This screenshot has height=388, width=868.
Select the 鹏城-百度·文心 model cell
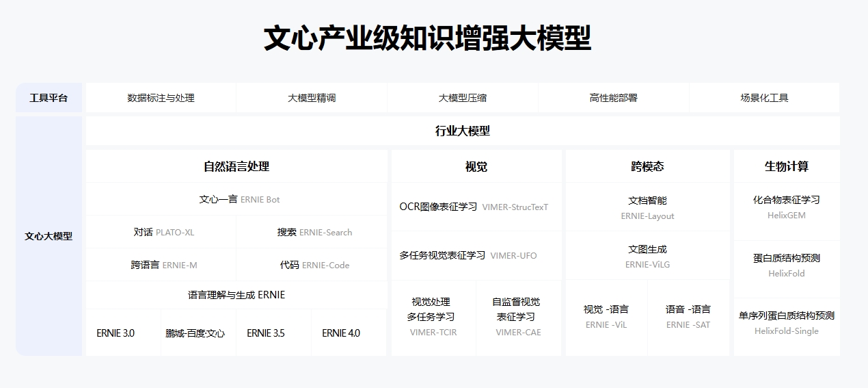point(199,333)
